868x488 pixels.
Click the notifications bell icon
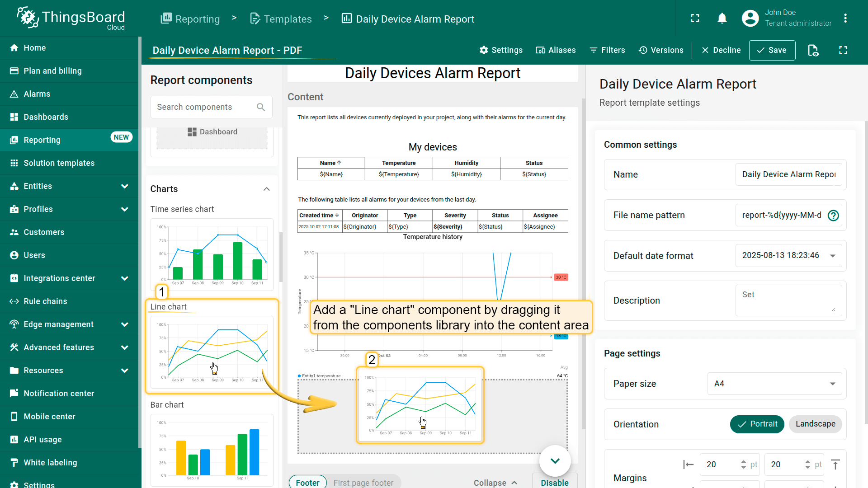tap(722, 18)
